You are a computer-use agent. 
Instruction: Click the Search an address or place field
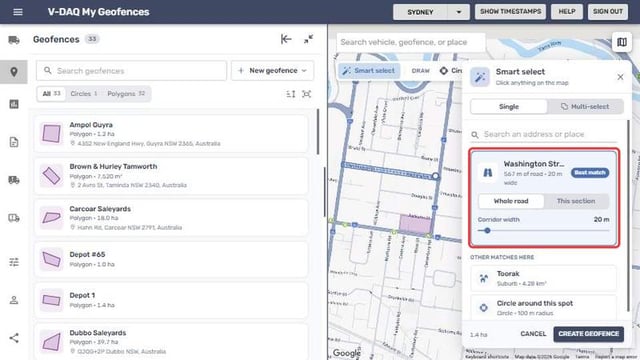(x=543, y=134)
